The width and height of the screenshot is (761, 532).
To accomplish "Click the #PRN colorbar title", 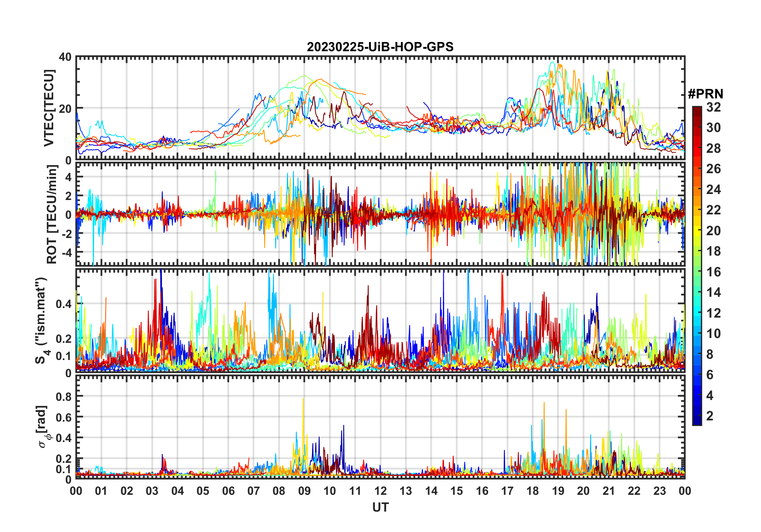I will coord(705,94).
